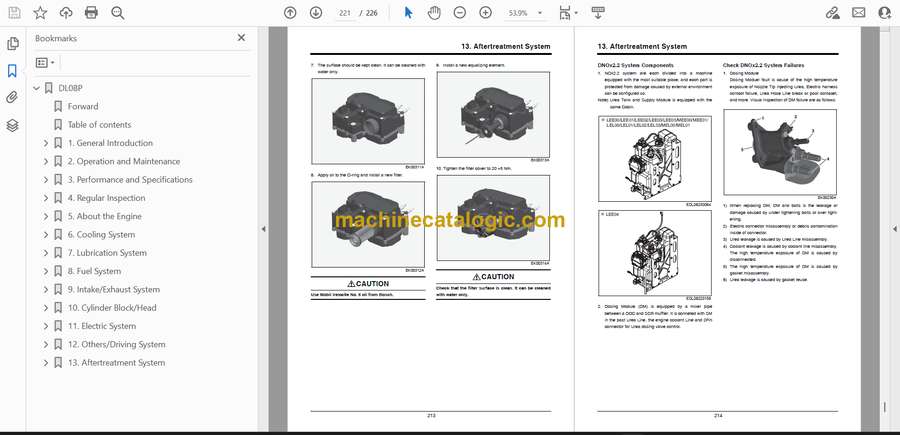Zoom in with the plus button
Screen dimensions: 900x435
(x=486, y=13)
